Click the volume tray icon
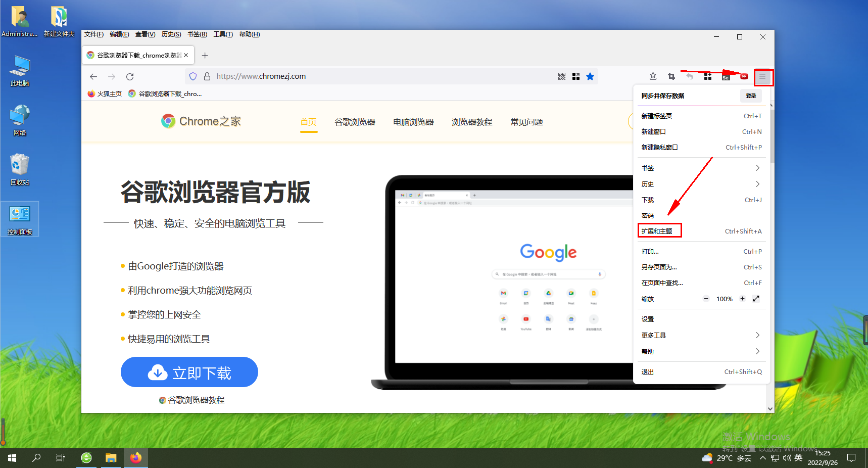 (x=787, y=458)
